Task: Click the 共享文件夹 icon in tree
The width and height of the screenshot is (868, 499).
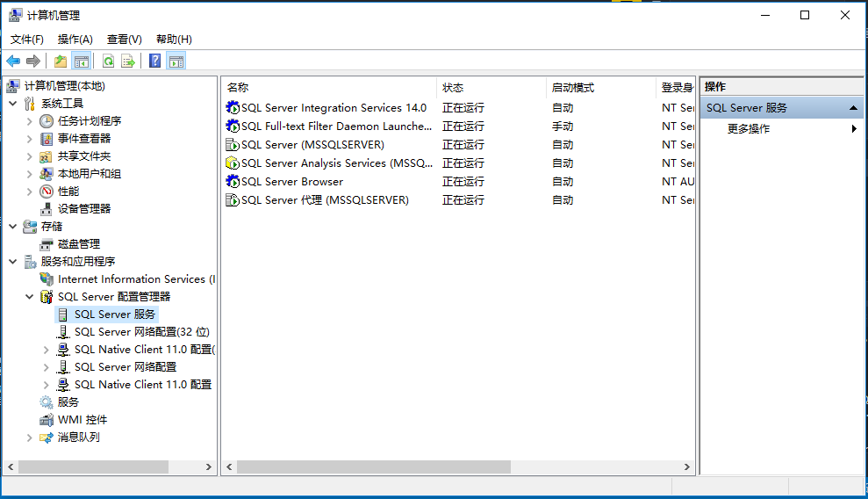Action: tap(46, 156)
